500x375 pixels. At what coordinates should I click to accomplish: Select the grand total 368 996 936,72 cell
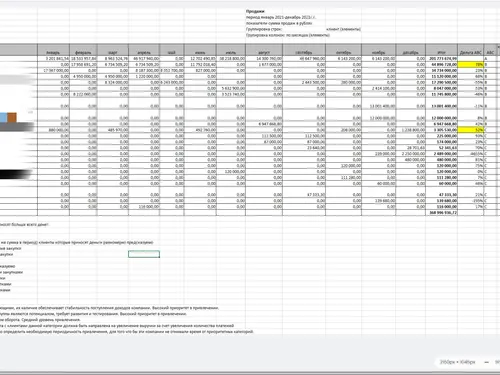[x=442, y=212]
